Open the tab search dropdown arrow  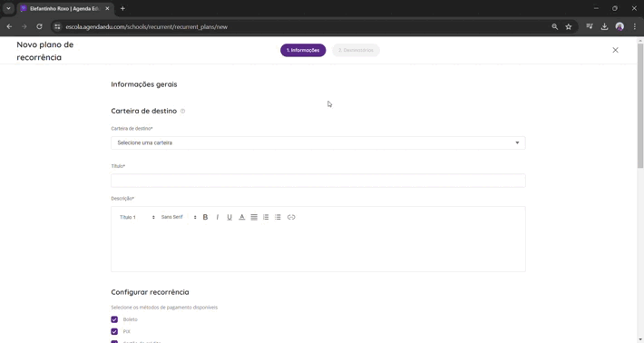click(x=8, y=9)
